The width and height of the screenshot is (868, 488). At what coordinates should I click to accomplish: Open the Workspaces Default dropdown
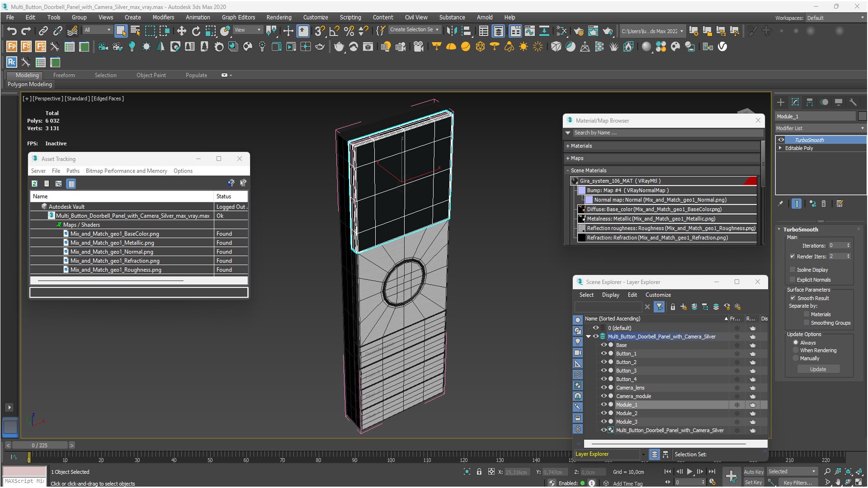(835, 18)
